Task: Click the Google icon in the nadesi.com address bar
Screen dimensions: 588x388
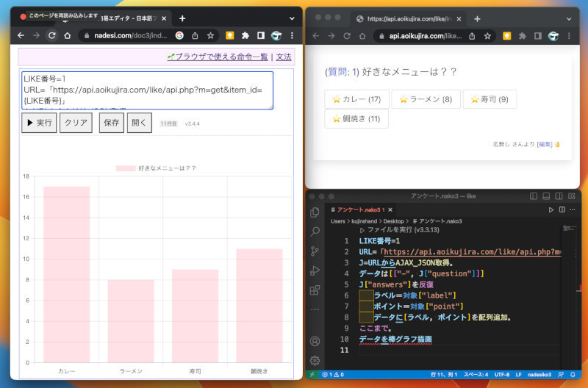Action: pyautogui.click(x=179, y=35)
